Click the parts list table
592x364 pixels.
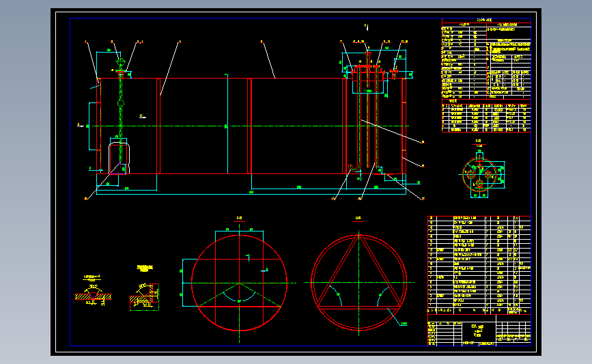point(479,265)
